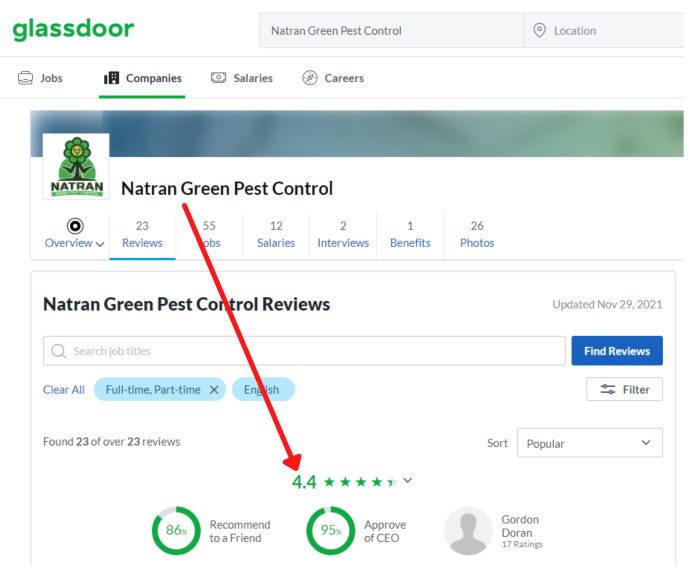This screenshot has width=700, height=579.
Task: Click the Approve of CEO label
Action: (385, 531)
